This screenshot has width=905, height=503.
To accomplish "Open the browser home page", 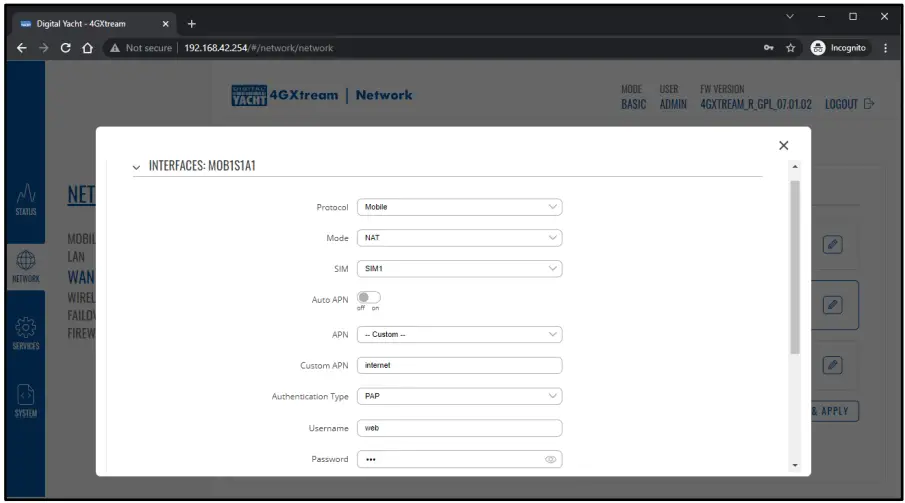I will [87, 48].
